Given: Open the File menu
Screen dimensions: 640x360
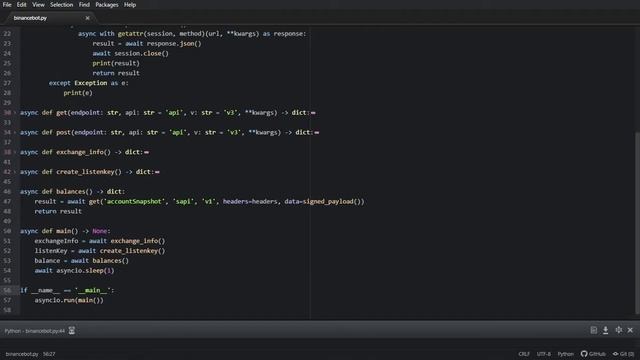Looking at the screenshot, I should click(7, 4).
